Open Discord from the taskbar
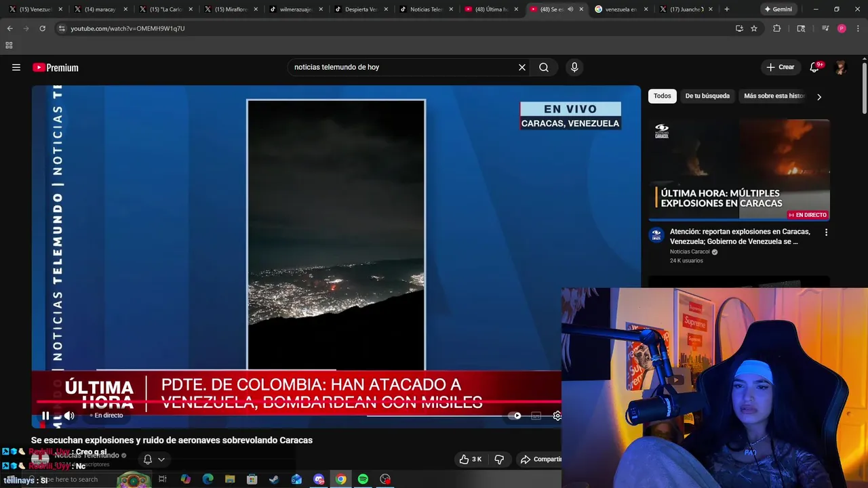Screen dimensions: 868x488 coord(319,479)
